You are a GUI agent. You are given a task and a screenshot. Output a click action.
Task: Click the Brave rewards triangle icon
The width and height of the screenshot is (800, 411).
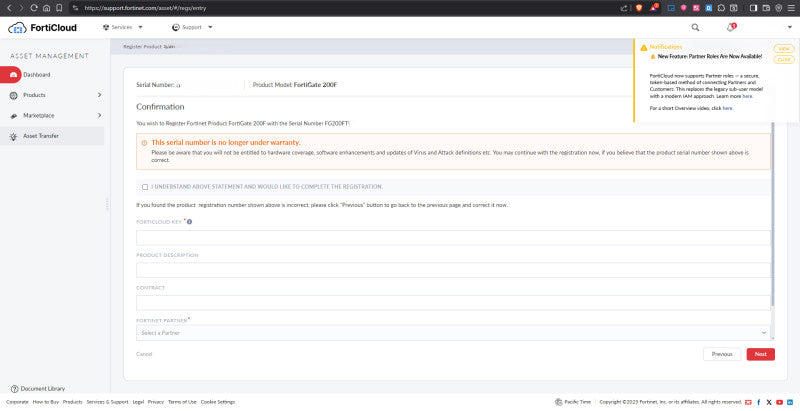pos(654,8)
